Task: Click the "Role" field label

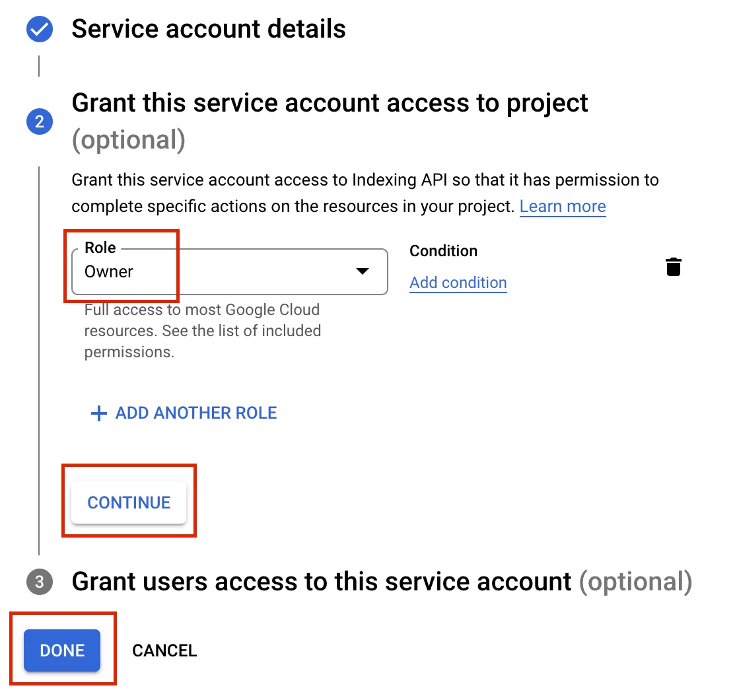Action: pos(100,248)
